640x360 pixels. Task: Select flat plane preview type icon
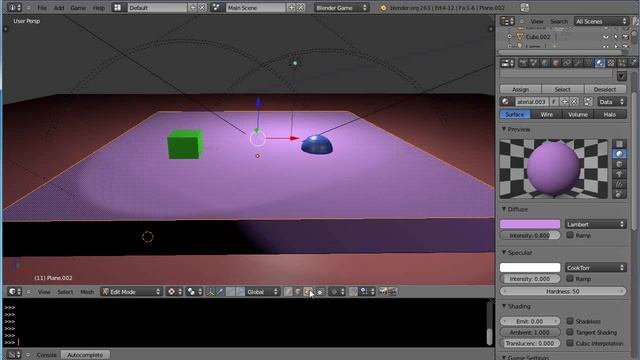coord(619,144)
